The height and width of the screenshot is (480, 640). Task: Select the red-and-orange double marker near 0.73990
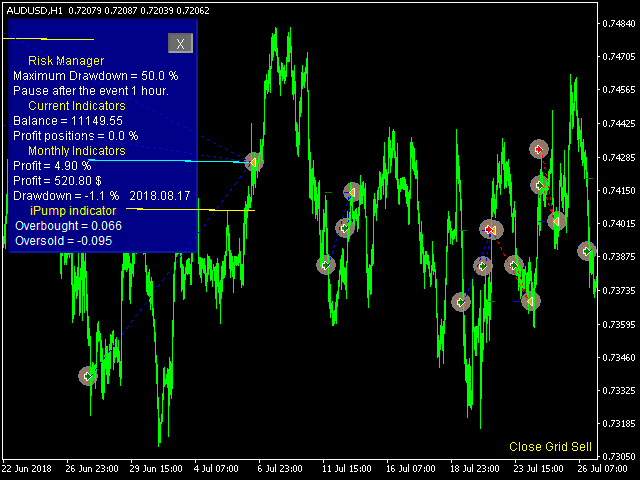(491, 229)
